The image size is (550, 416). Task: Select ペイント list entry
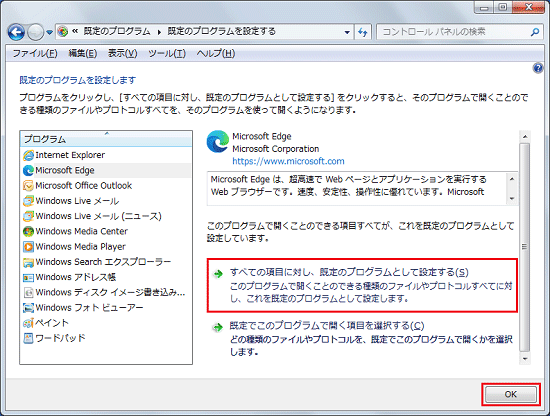tap(106, 323)
